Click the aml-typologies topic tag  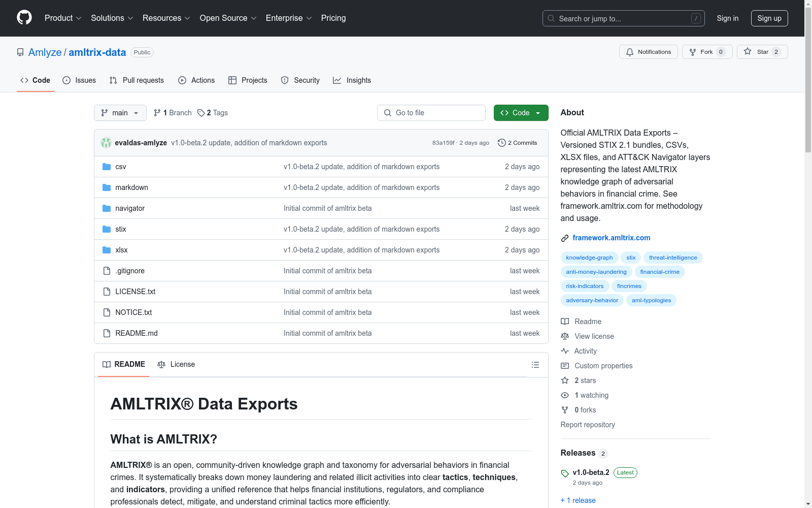(x=651, y=300)
